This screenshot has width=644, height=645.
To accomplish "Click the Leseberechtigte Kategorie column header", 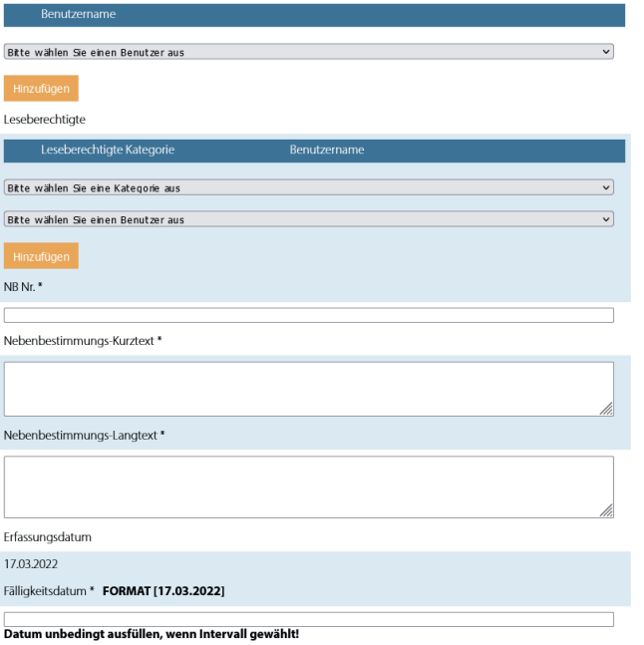I will pos(108,151).
